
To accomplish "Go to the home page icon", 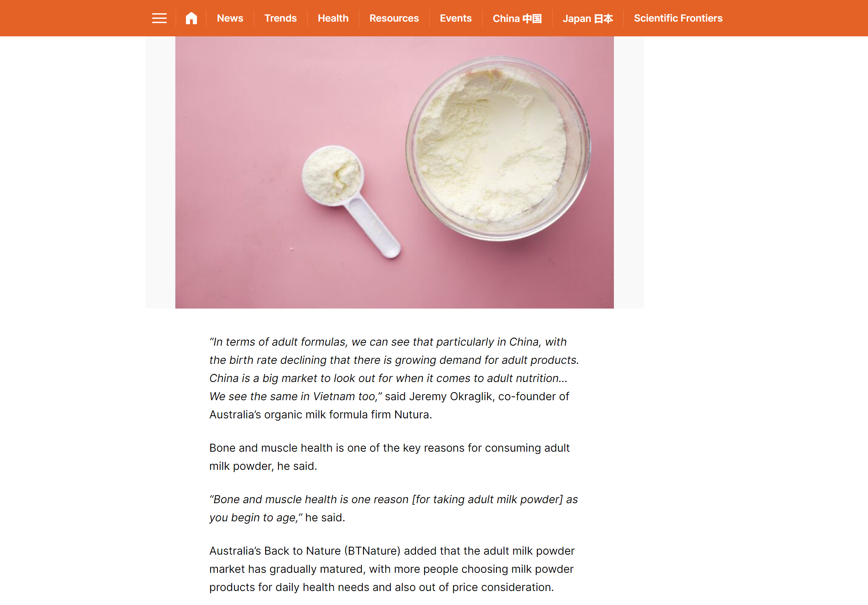I will tap(191, 18).
